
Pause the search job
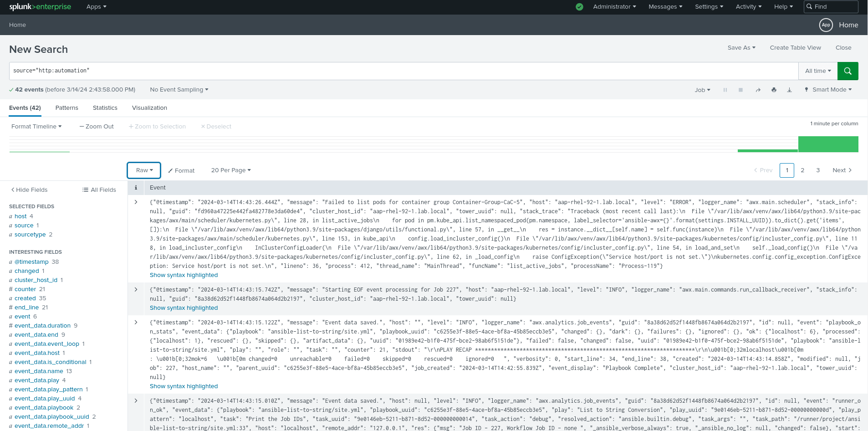[725, 90]
